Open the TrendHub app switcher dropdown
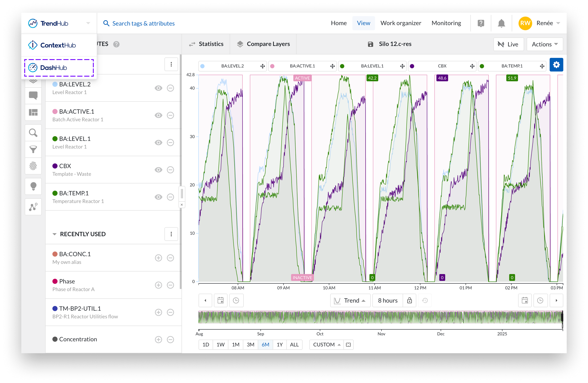 (x=88, y=23)
